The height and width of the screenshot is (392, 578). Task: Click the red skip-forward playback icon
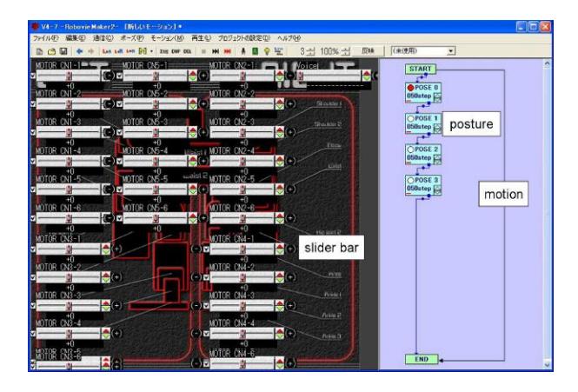coord(228,51)
